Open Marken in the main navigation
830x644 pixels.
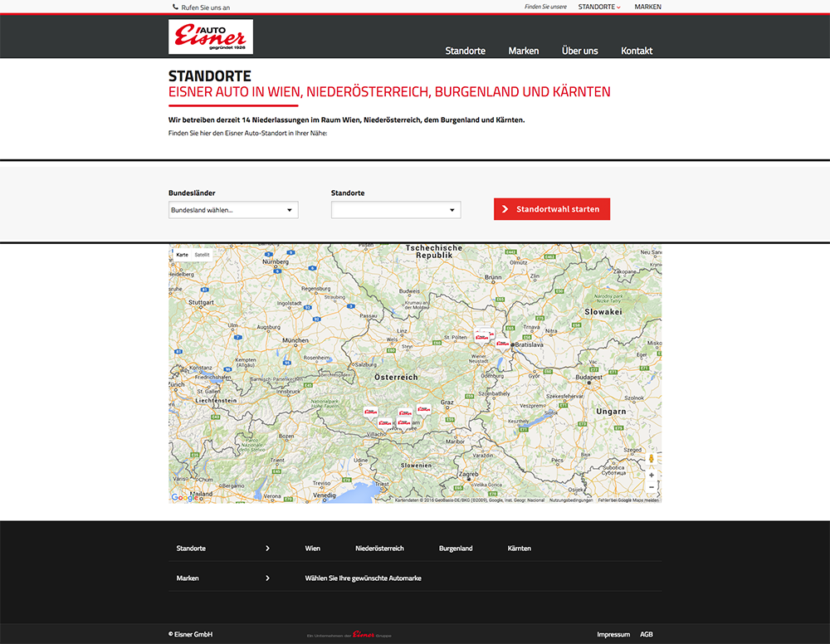[x=524, y=51]
